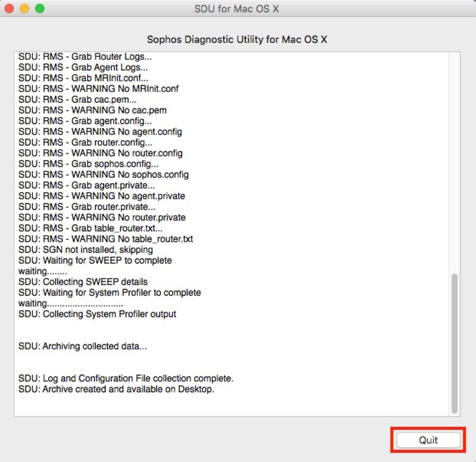Click 'WARNING No sophos.config' log line
476x462 pixels.
[104, 175]
